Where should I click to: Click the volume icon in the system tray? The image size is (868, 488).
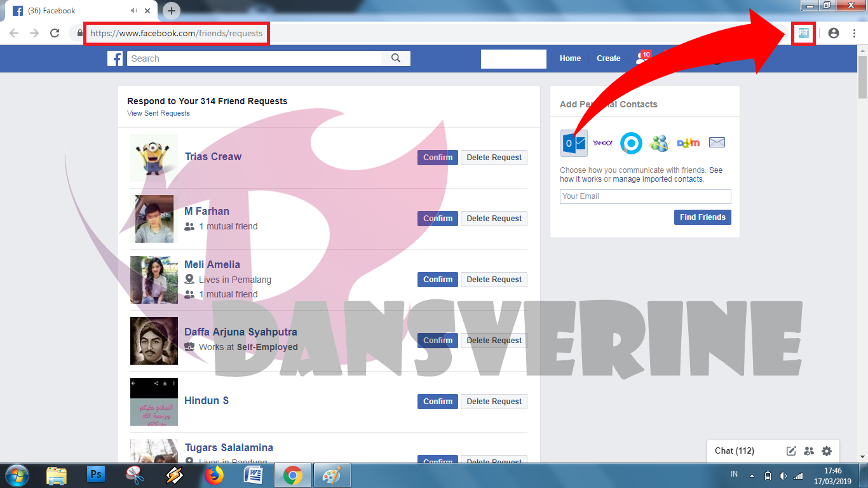pos(783,475)
